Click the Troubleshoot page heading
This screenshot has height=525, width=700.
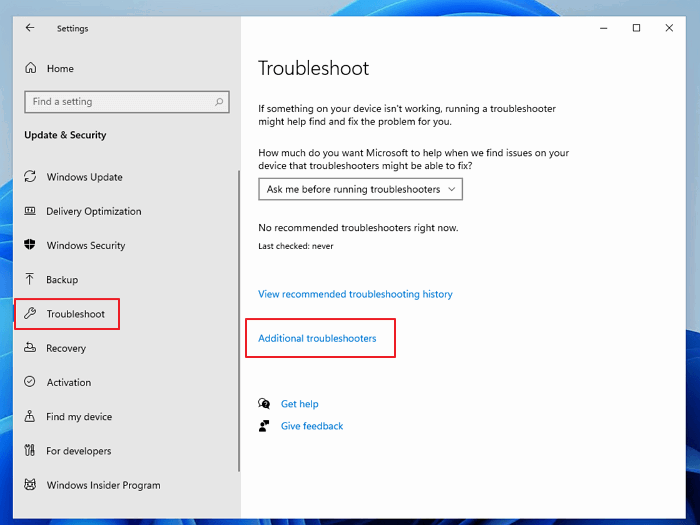pos(313,68)
